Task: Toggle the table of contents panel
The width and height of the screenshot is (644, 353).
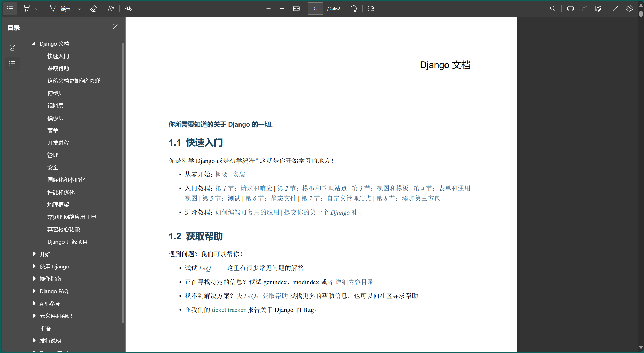Action: point(10,9)
